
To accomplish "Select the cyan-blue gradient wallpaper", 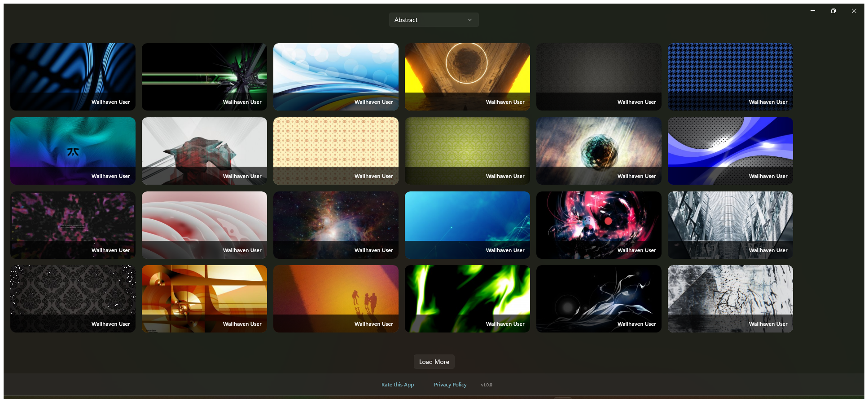I will coord(467,225).
